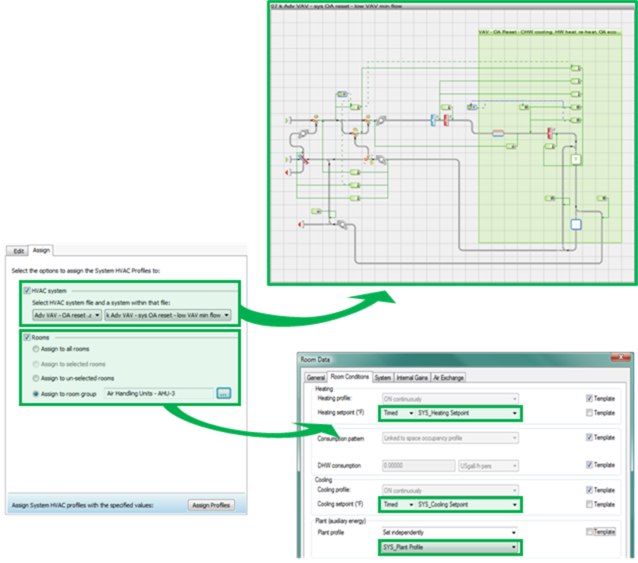The width and height of the screenshot is (638, 563).
Task: Select the red-outlined duct component mid-schematic
Action: pyautogui.click(x=497, y=131)
